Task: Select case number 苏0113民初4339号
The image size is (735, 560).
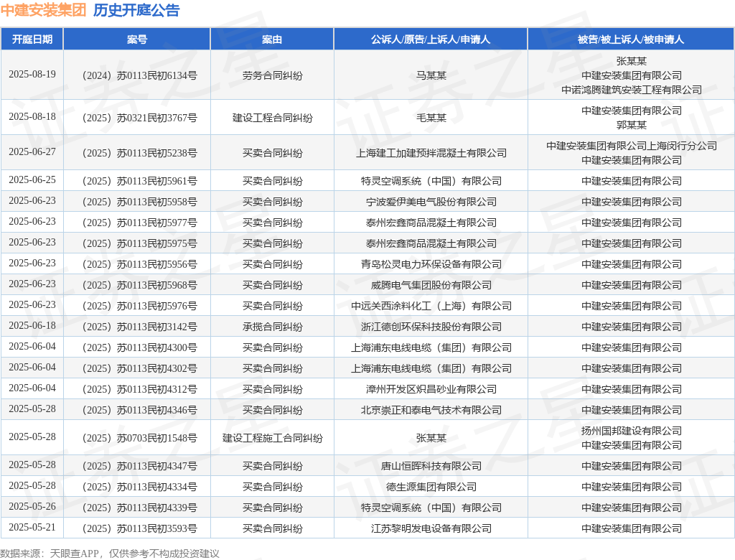Action: [140, 508]
